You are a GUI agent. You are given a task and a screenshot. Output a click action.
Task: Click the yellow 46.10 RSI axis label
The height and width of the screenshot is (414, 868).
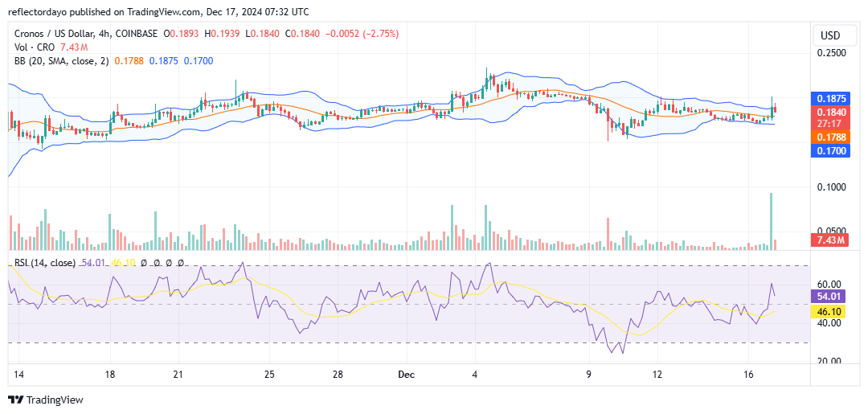click(x=829, y=312)
